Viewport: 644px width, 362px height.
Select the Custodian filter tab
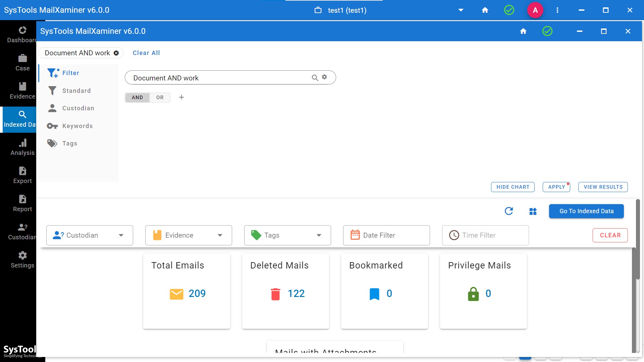(x=78, y=108)
